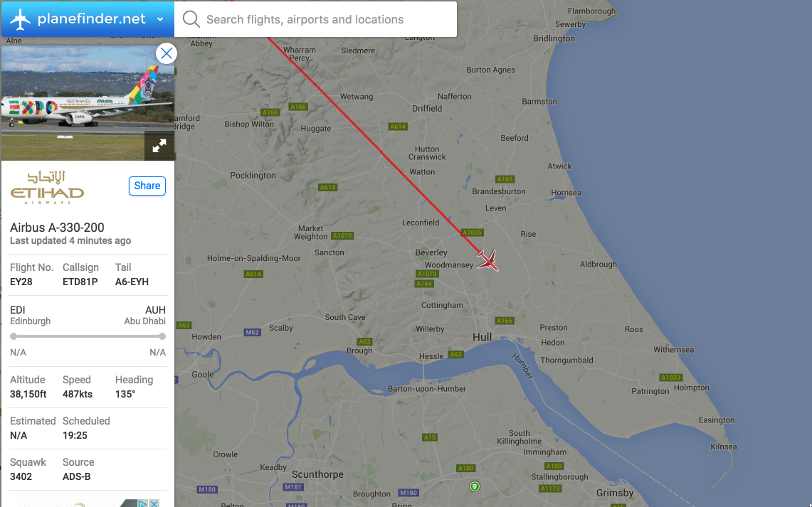Click the flight progress slider start handle
812x507 pixels.
click(14, 336)
